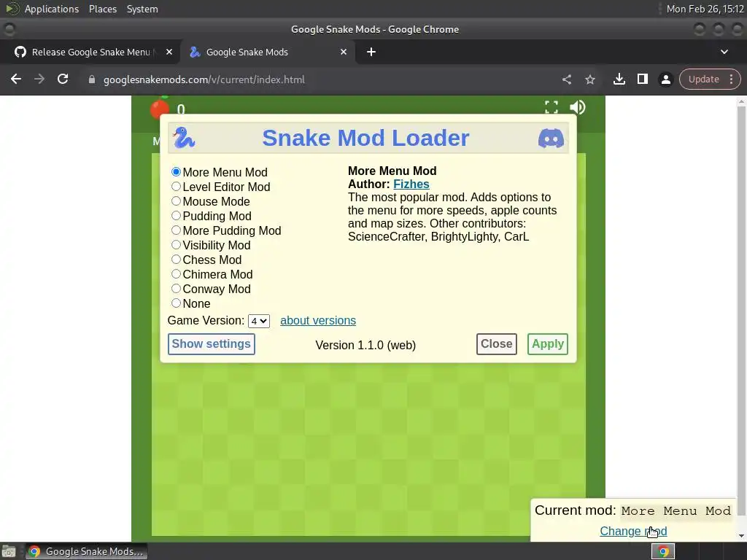This screenshot has width=747, height=560.
Task: Select the Conway Mod option
Action: click(176, 289)
